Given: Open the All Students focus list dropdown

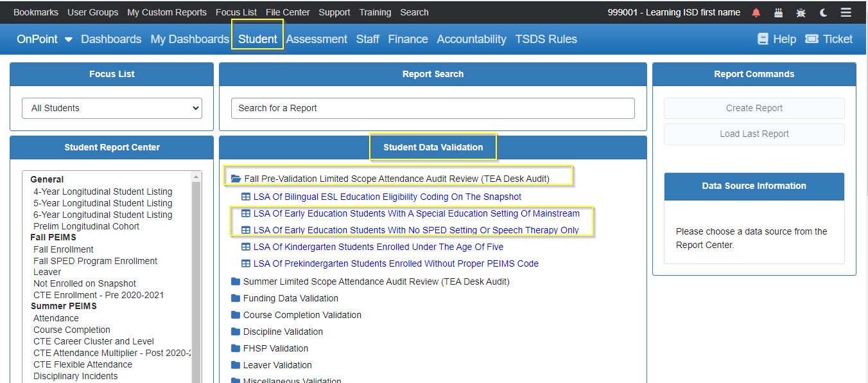Looking at the screenshot, I should [x=112, y=108].
